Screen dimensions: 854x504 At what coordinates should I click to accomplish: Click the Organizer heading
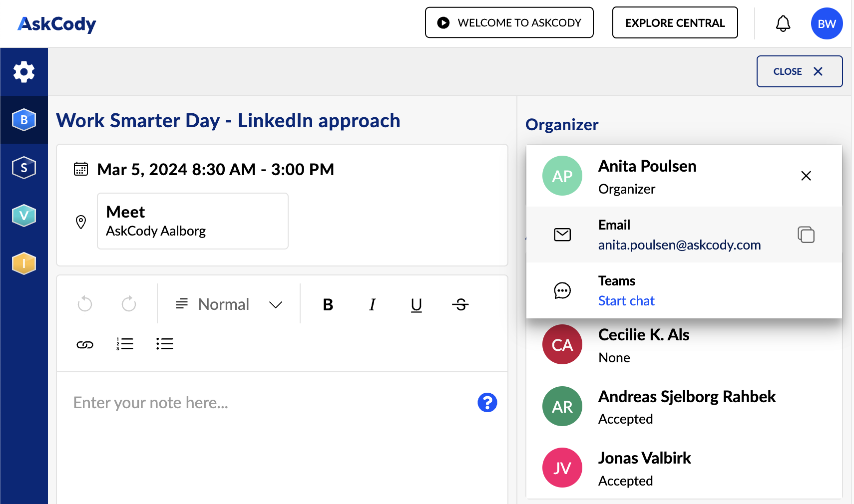click(562, 125)
